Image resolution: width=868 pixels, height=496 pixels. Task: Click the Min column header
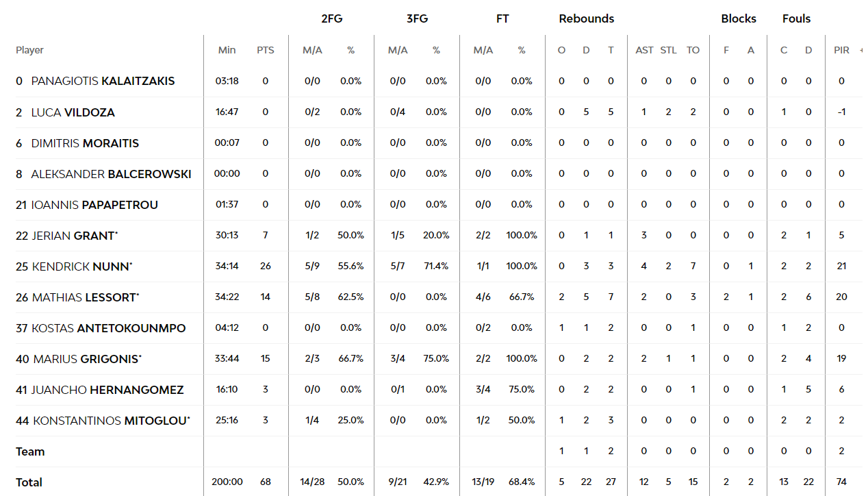227,50
